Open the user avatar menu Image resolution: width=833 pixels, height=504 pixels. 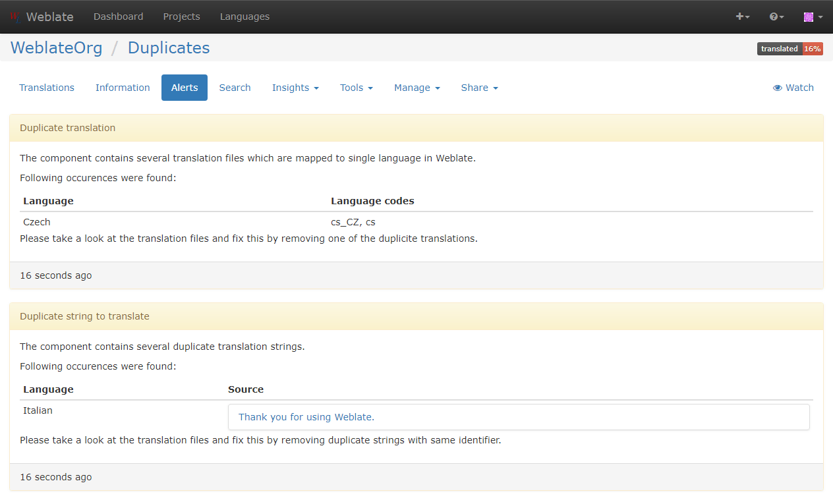[x=813, y=16]
